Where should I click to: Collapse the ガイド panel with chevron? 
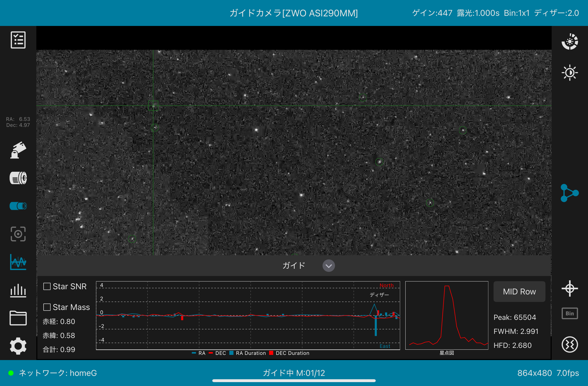329,266
